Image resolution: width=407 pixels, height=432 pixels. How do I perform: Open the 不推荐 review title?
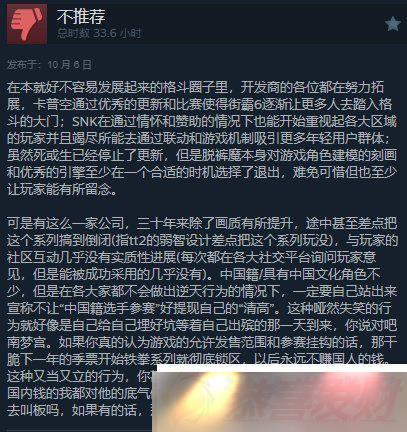(81, 16)
